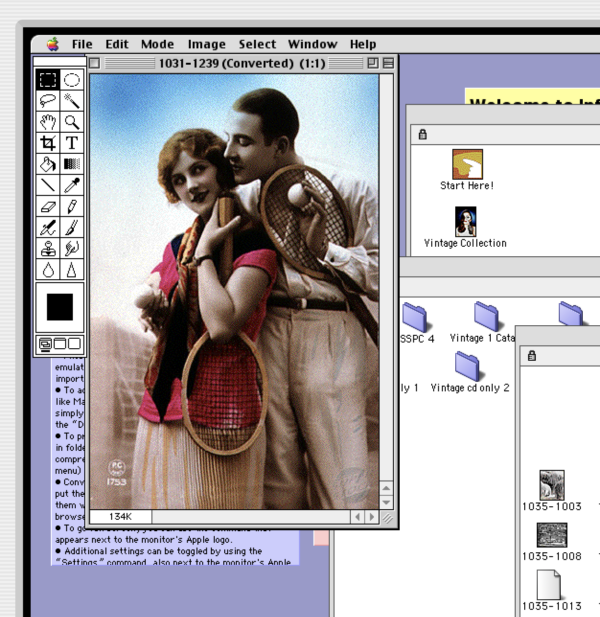Select the Paintbrush tool
Viewport: 600px width, 617px height.
[x=72, y=227]
